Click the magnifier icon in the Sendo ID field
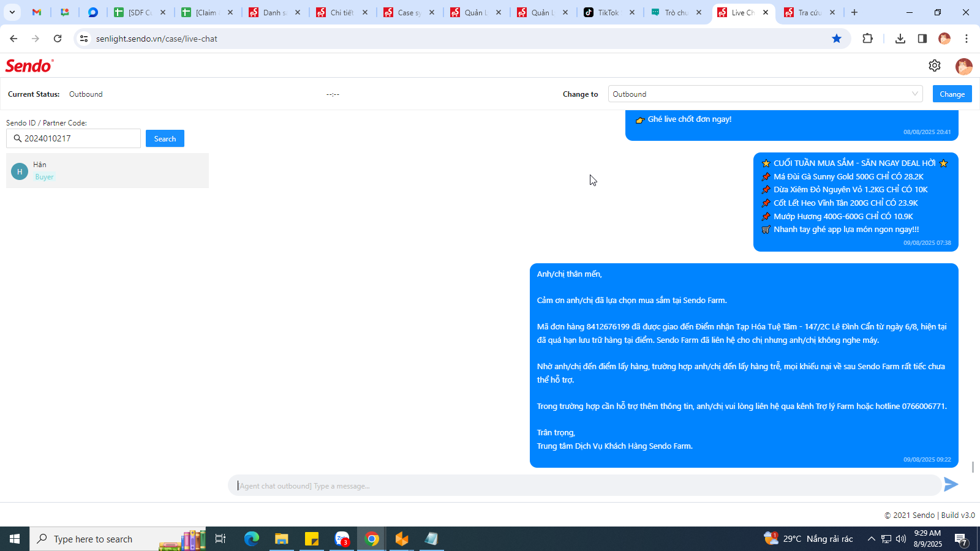Screen dimensions: 980x551 17,138
